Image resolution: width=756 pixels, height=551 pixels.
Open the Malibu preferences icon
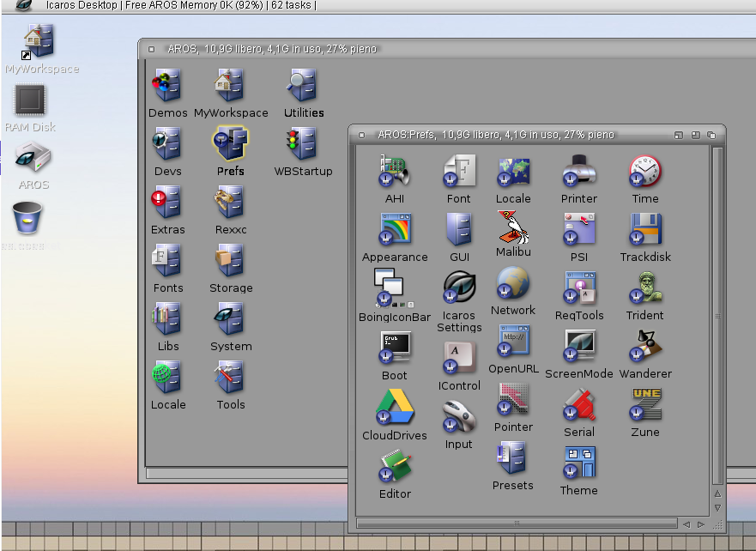tap(513, 227)
